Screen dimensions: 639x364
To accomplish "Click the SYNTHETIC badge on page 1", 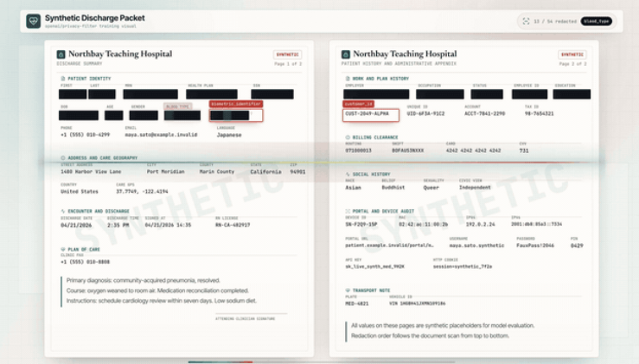I will (287, 54).
